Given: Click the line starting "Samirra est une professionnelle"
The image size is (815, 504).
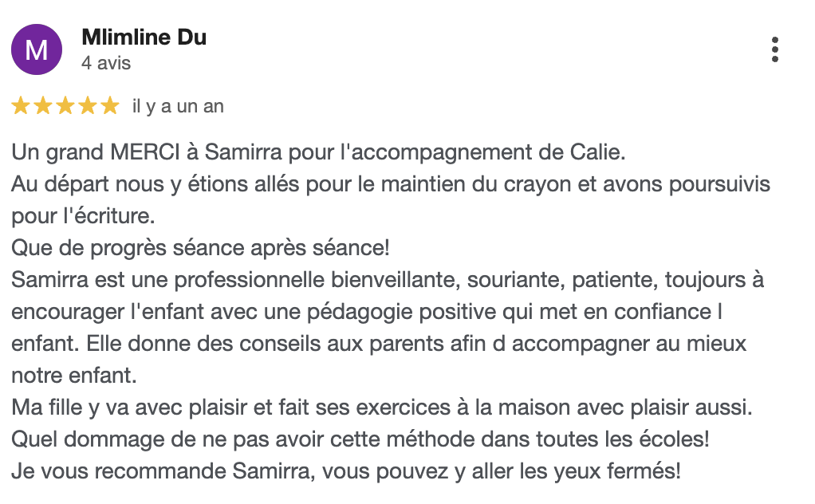Looking at the screenshot, I should 388,280.
